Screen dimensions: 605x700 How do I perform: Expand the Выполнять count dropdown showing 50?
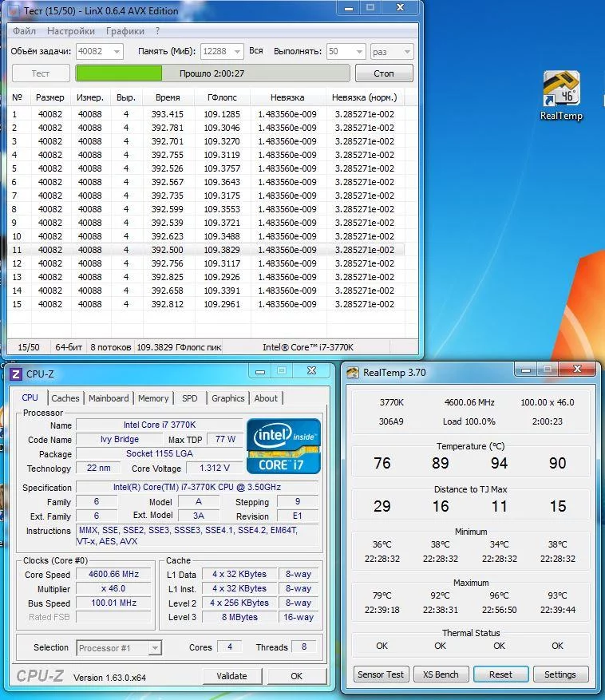(359, 52)
